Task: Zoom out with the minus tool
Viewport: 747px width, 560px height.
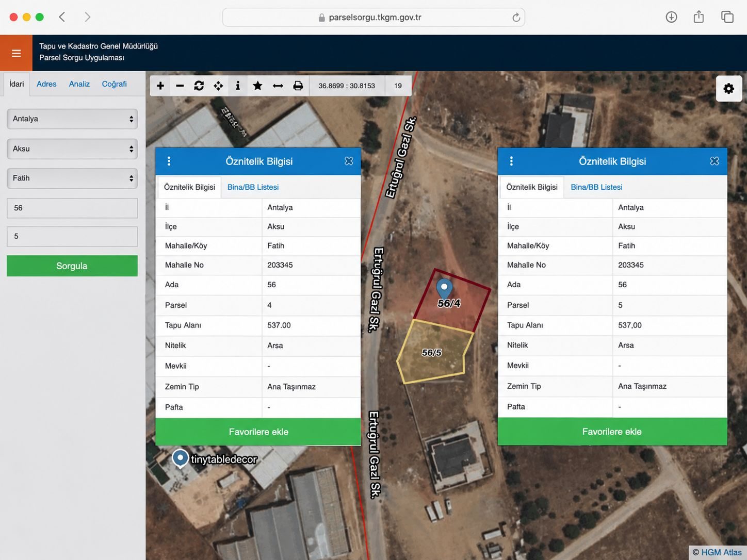Action: pyautogui.click(x=180, y=86)
